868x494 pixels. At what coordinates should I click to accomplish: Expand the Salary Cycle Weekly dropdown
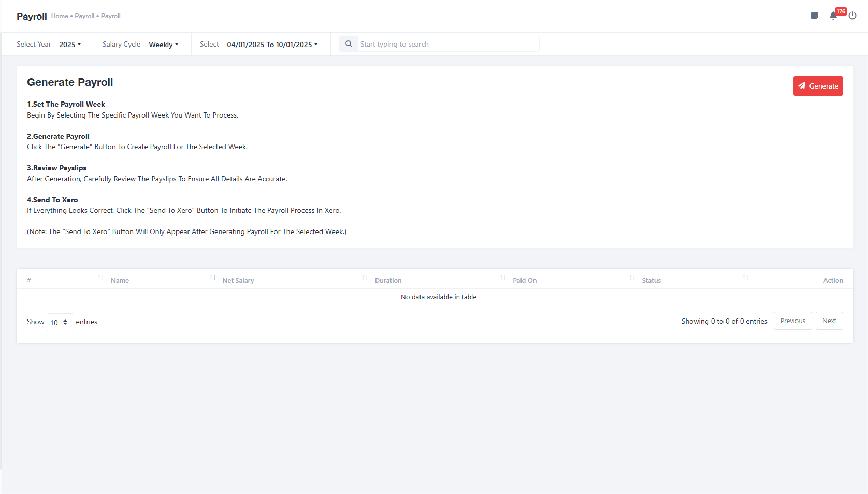[164, 45]
